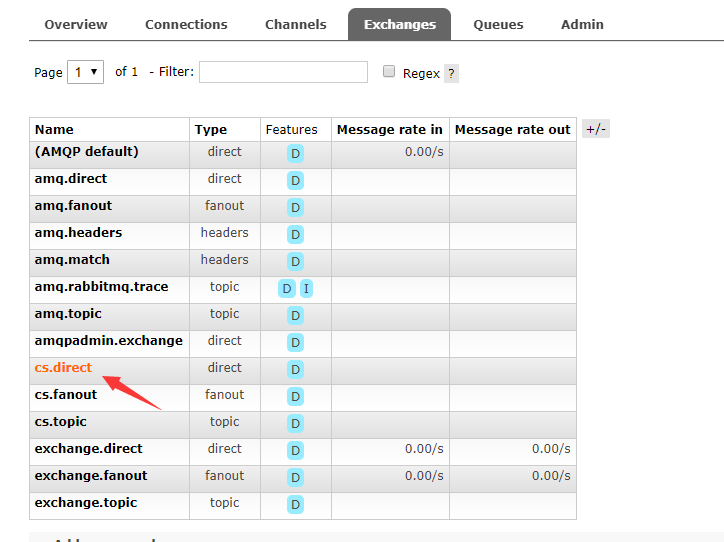The image size is (724, 542).
Task: Open the amq.topic exchange link
Action: tap(67, 314)
